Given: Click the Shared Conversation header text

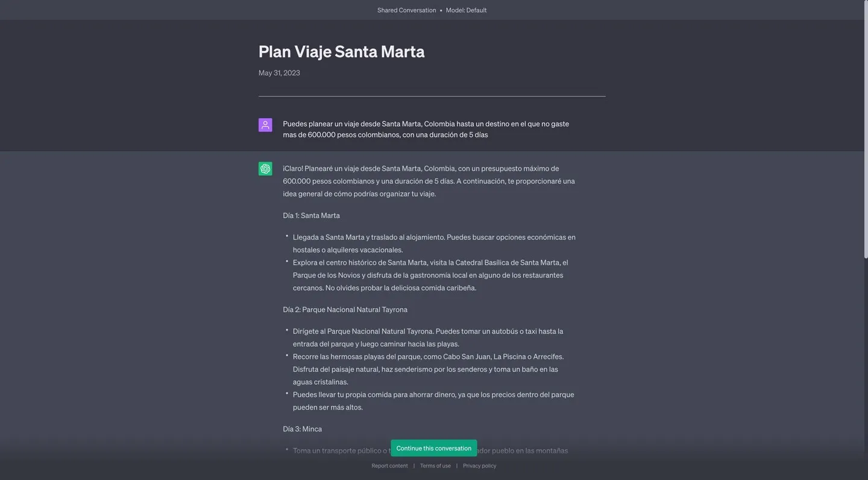Looking at the screenshot, I should coord(406,10).
